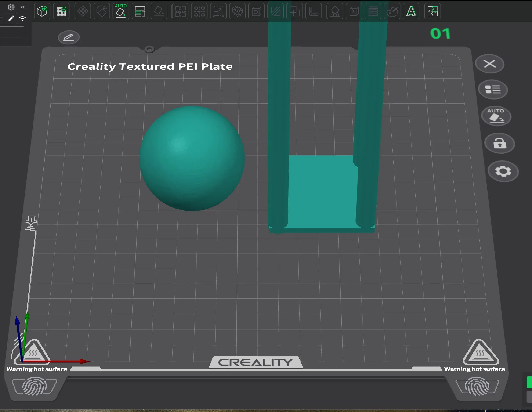Screen dimensions: 532x412
Task: Expand the object list panel on the right
Action: click(x=493, y=89)
